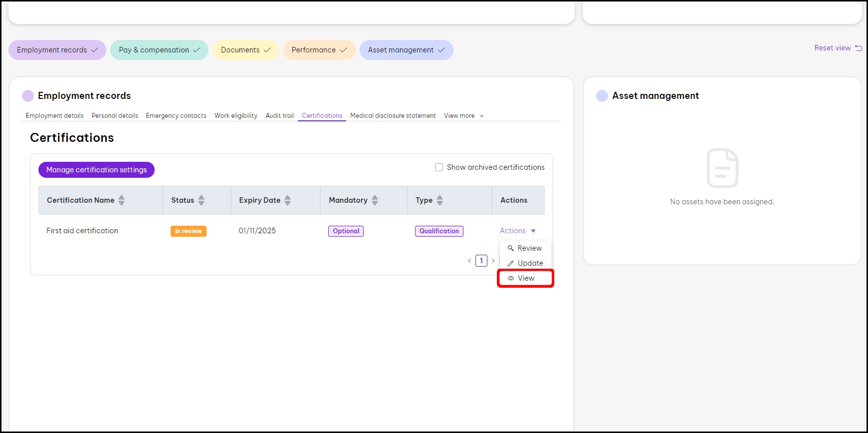Click Reset view link
The image size is (868, 433).
pos(838,48)
